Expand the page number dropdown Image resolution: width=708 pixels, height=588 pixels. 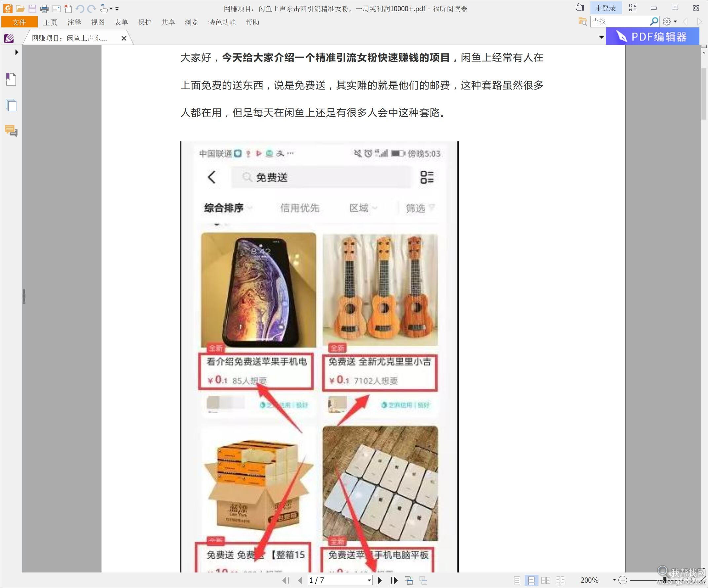[369, 580]
